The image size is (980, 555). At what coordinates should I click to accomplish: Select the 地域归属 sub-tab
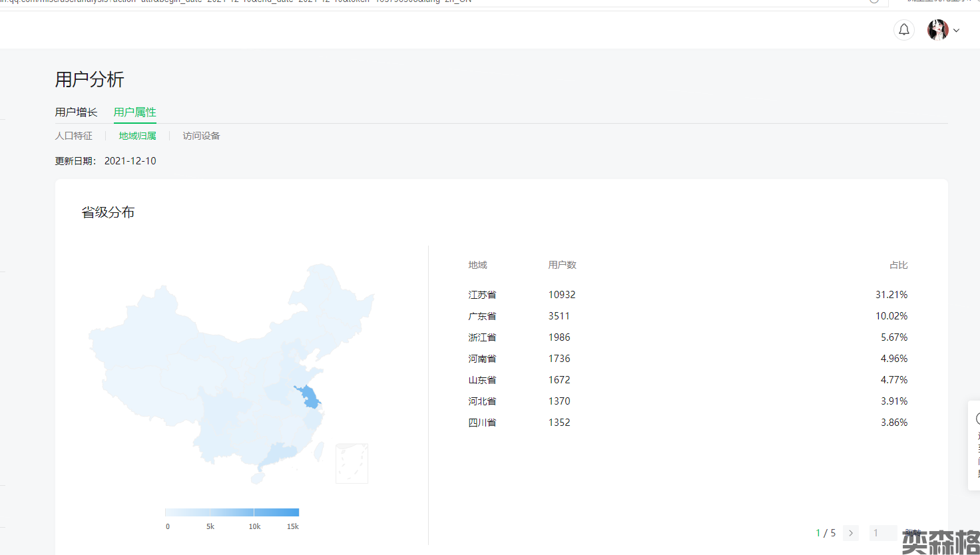(137, 136)
